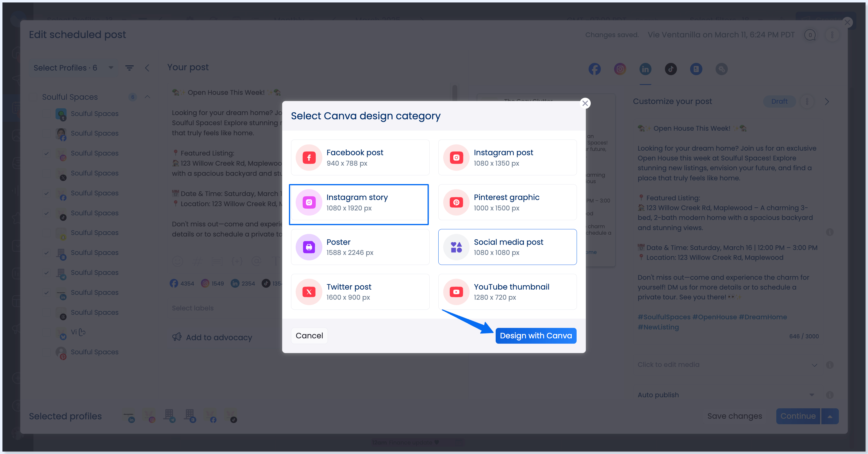Click Cancel in the Canva dialog

pyautogui.click(x=309, y=336)
